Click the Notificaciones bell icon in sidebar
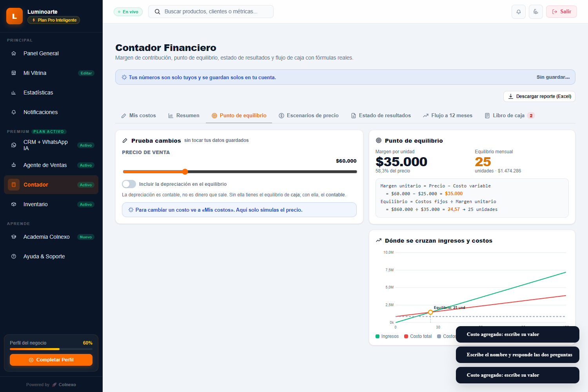 click(x=14, y=112)
